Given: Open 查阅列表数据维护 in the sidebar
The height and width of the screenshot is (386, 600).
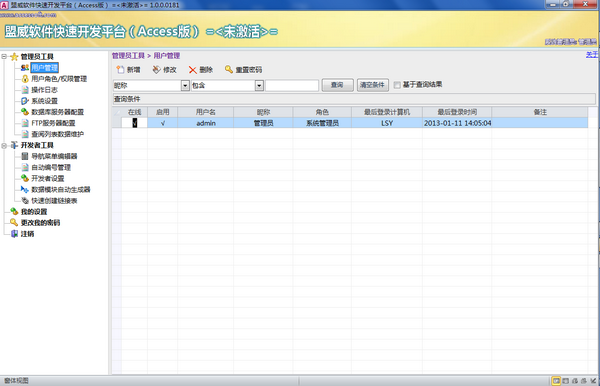Looking at the screenshot, I should point(57,134).
